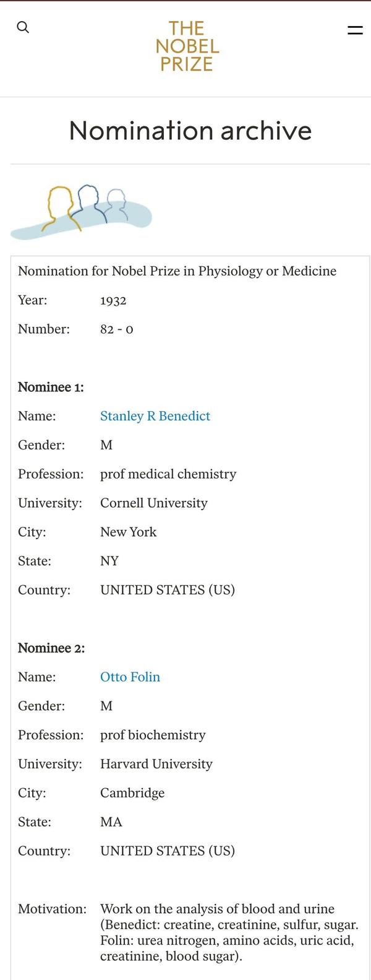Open Otto Folin's nominee page
Screen dimensions: 371x980
(x=130, y=677)
